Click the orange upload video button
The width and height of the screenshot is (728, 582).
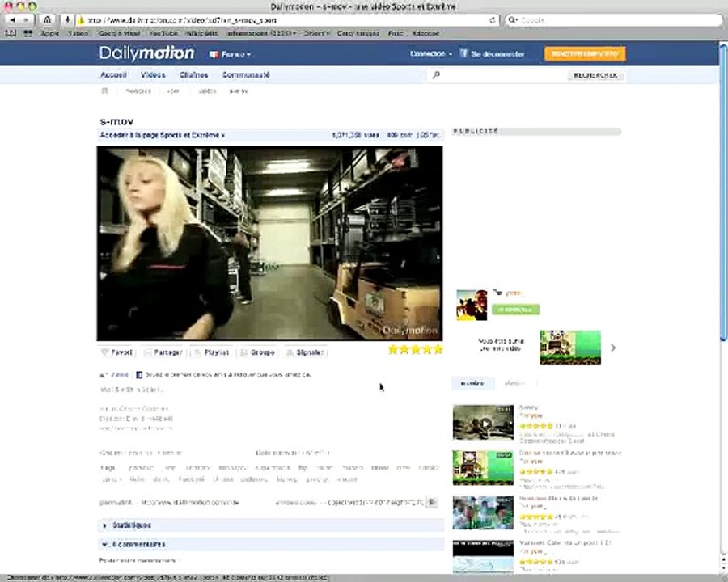(x=585, y=54)
